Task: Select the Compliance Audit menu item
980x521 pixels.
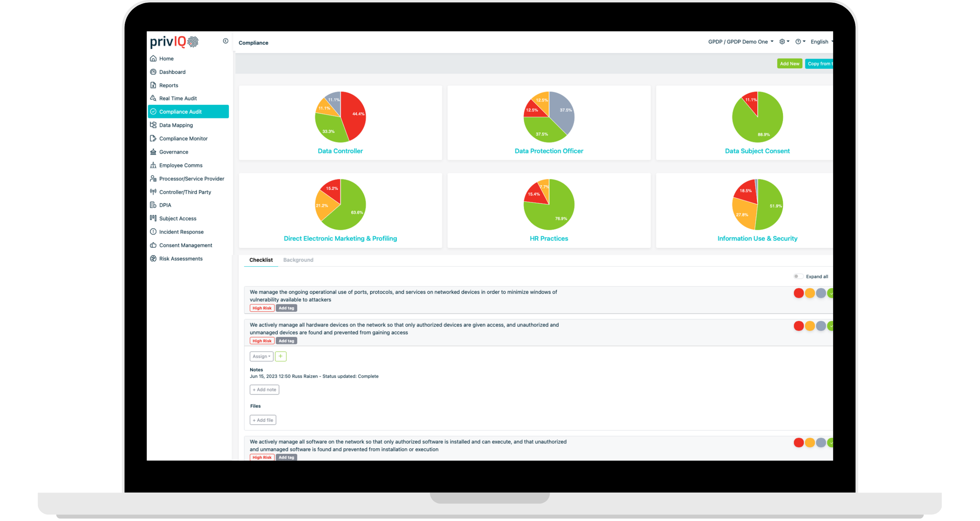Action: (188, 111)
